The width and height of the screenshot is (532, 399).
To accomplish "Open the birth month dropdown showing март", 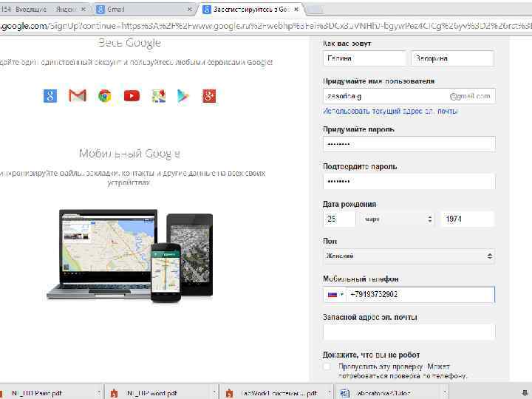I will (x=398, y=219).
